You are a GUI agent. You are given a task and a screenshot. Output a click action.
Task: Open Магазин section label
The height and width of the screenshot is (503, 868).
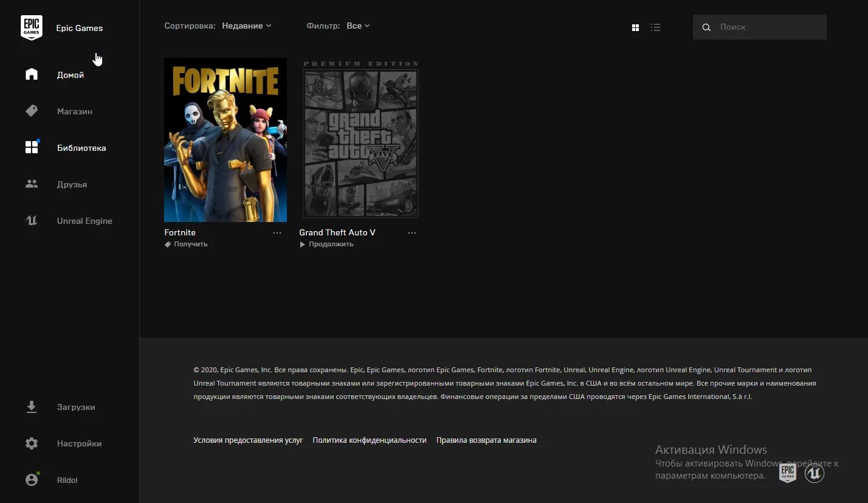(x=75, y=111)
